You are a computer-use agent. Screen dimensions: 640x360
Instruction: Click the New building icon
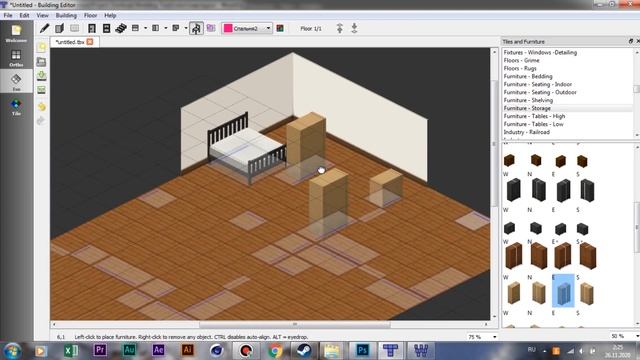click(x=42, y=47)
